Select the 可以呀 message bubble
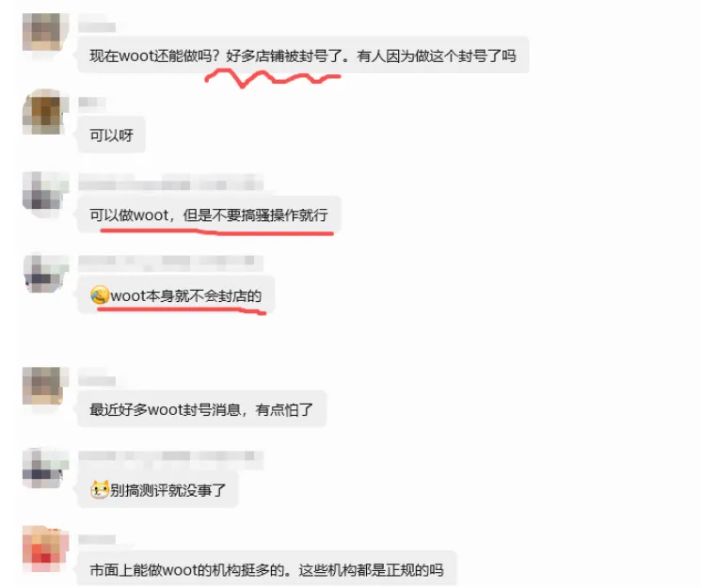Screen dimensions: 701x588 (111, 135)
